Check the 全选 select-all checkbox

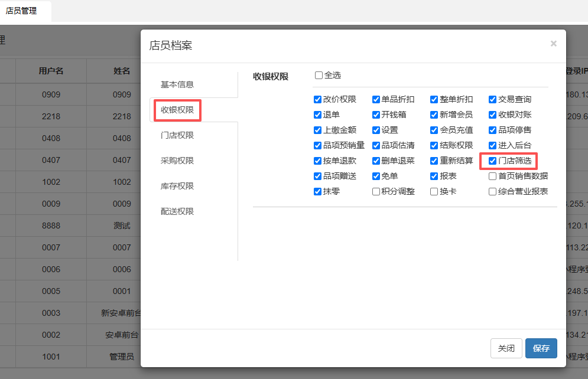coord(319,76)
